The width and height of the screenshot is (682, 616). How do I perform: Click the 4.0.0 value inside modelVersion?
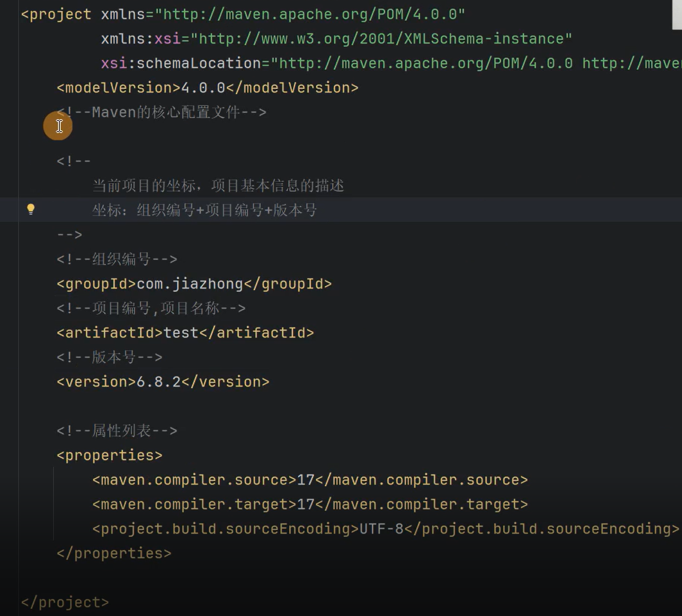203,87
